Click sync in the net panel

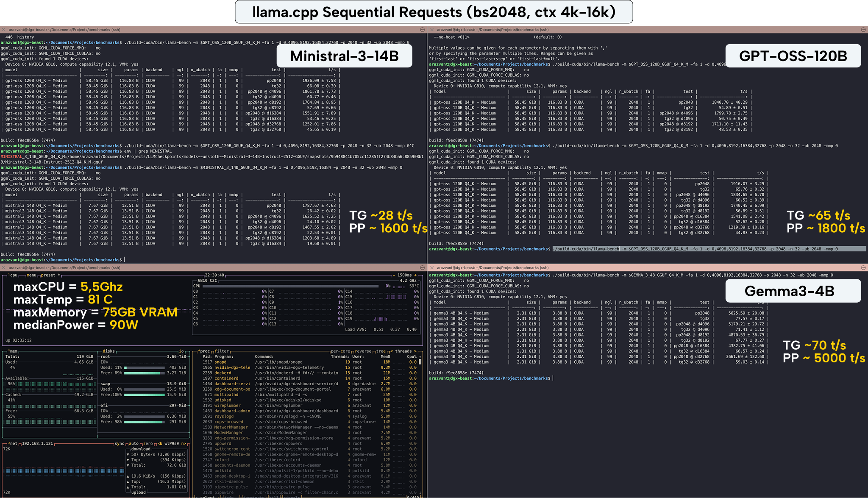click(x=119, y=444)
